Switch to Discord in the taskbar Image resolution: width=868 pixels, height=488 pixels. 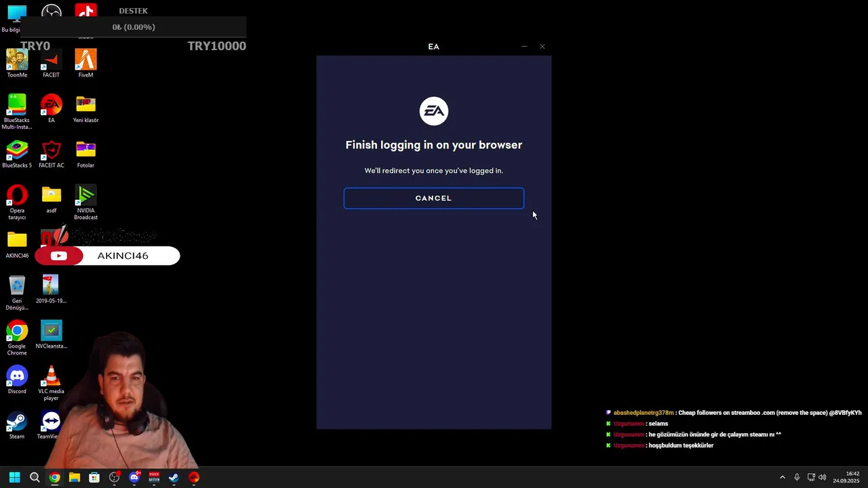click(134, 477)
